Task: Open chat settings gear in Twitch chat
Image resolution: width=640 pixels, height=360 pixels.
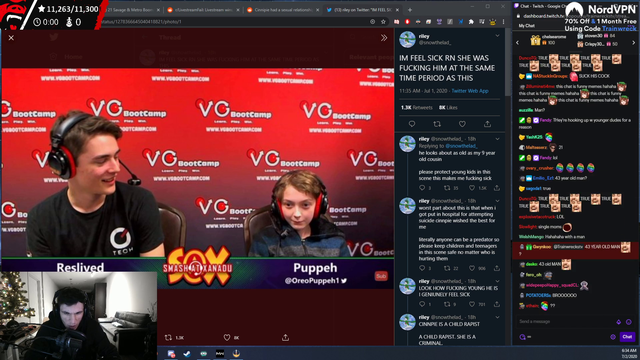Action: (613, 338)
